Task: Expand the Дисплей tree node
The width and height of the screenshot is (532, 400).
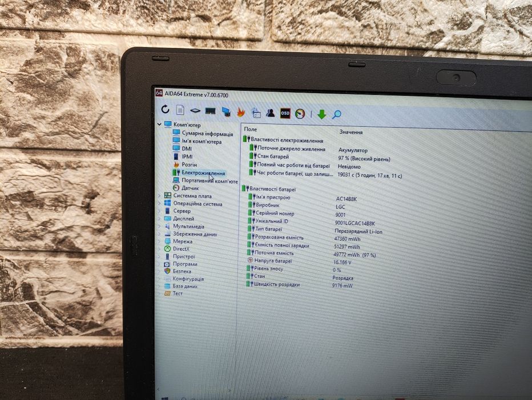Action: [159, 218]
